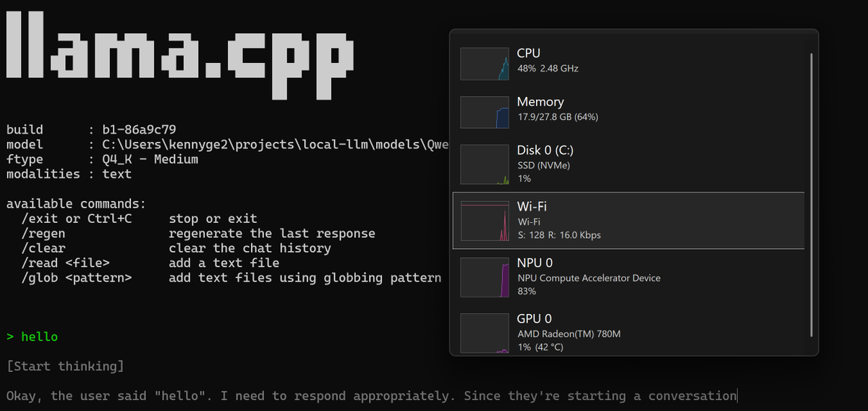The width and height of the screenshot is (868, 411).
Task: Click the '/regen' command in terminal
Action: coord(43,234)
